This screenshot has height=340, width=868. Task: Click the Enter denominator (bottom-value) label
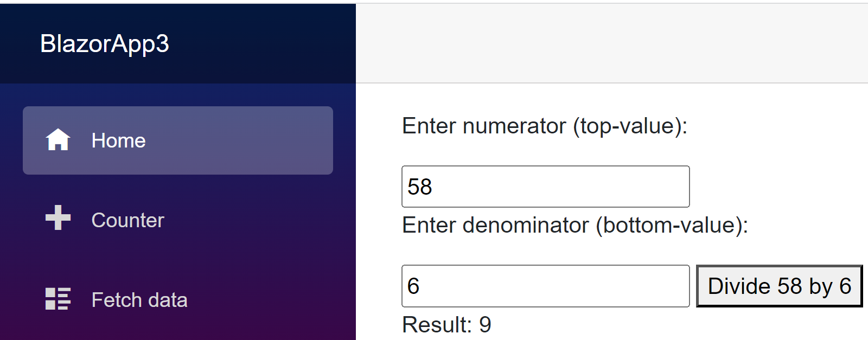pos(575,225)
